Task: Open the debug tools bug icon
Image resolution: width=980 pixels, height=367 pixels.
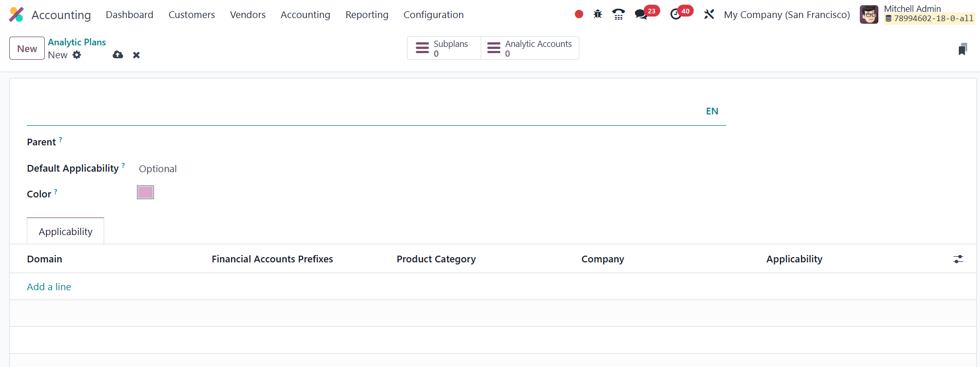Action: click(598, 14)
